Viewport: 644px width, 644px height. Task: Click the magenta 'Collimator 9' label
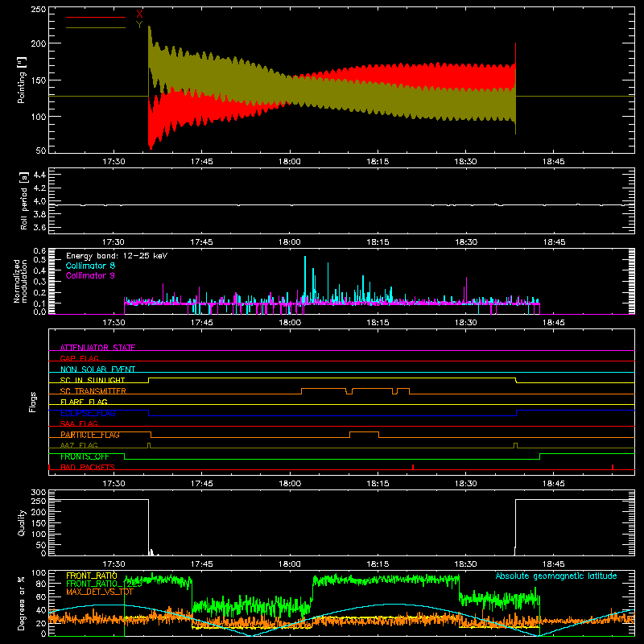[90, 275]
